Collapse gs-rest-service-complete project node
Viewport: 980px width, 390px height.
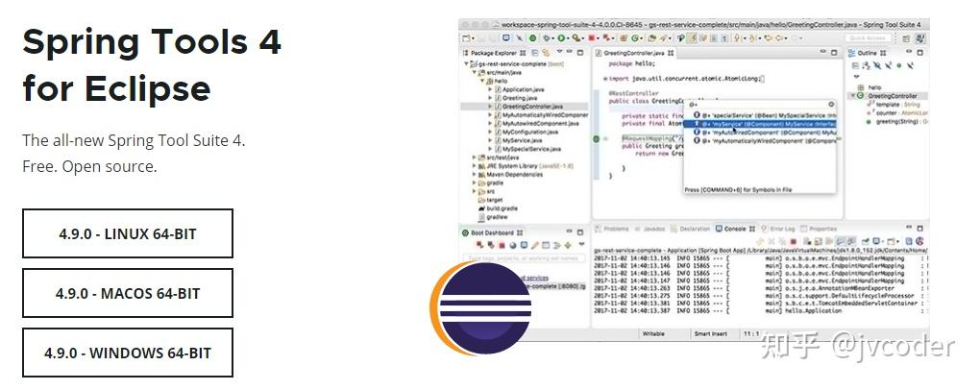click(466, 63)
